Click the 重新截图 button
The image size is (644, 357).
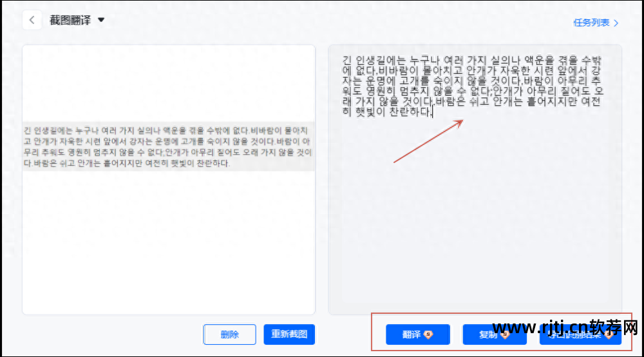pos(289,334)
